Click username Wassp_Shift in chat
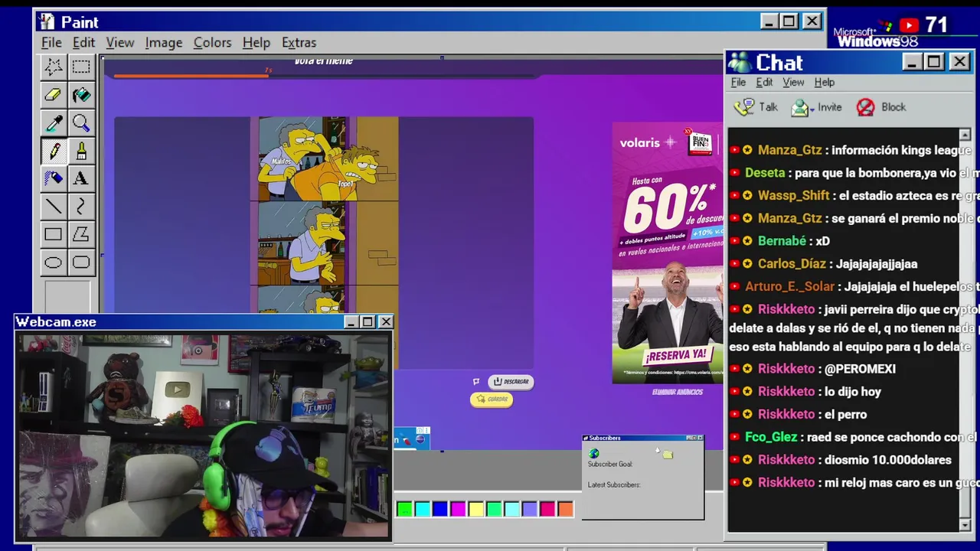Viewport: 980px width, 551px height. tap(793, 196)
